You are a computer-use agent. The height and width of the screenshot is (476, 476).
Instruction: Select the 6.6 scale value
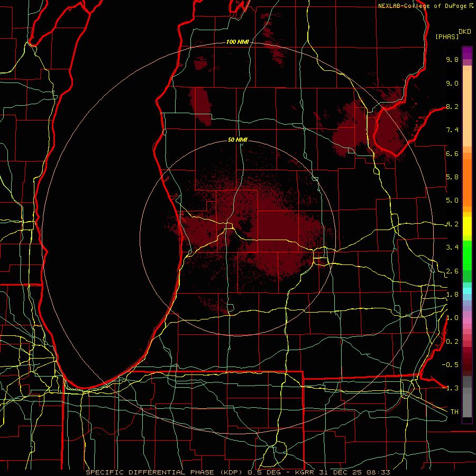point(452,153)
